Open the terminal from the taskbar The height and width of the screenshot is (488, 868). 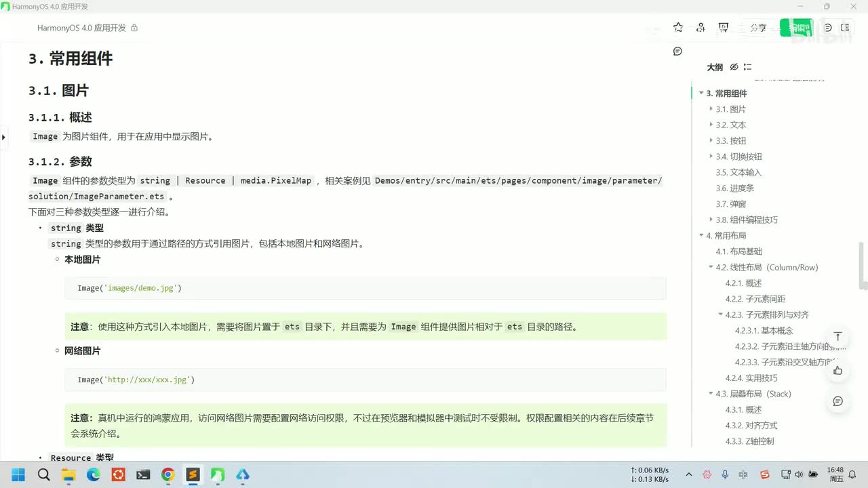tap(143, 474)
